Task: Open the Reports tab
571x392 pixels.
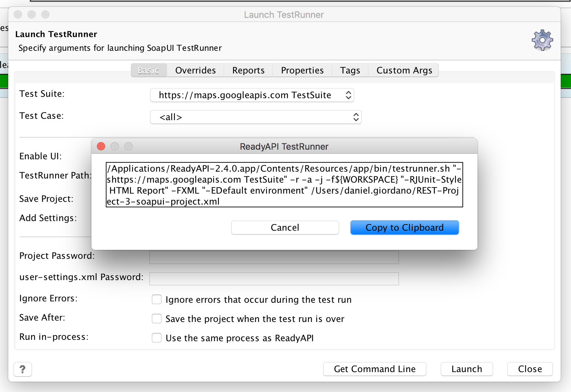Action: 248,70
